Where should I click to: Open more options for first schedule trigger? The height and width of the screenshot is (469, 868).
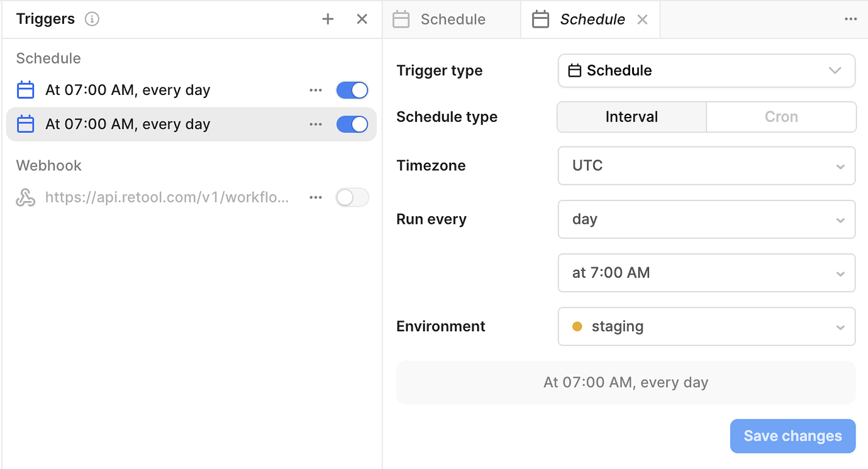(x=316, y=91)
